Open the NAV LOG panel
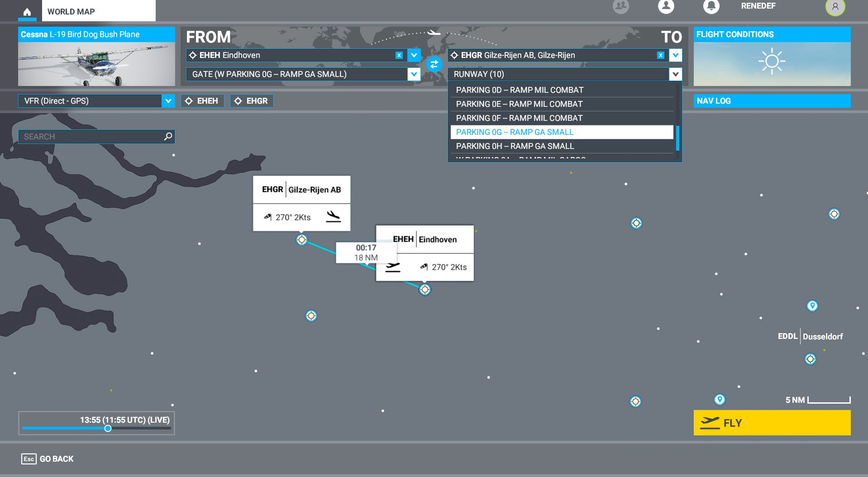This screenshot has width=868, height=477. (772, 101)
